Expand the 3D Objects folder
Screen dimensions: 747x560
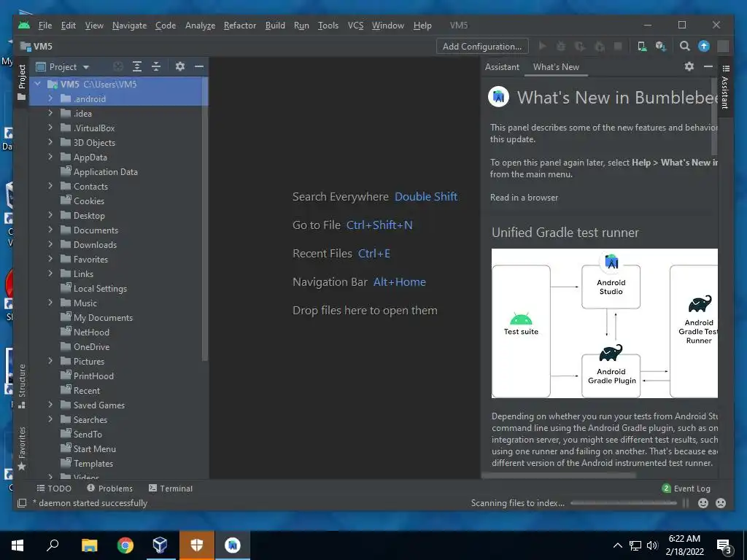coord(50,142)
